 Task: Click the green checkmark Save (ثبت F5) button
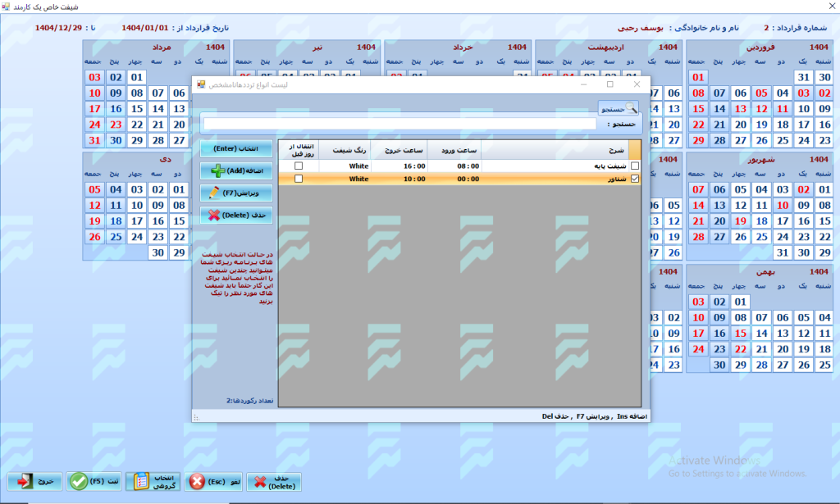click(x=93, y=481)
